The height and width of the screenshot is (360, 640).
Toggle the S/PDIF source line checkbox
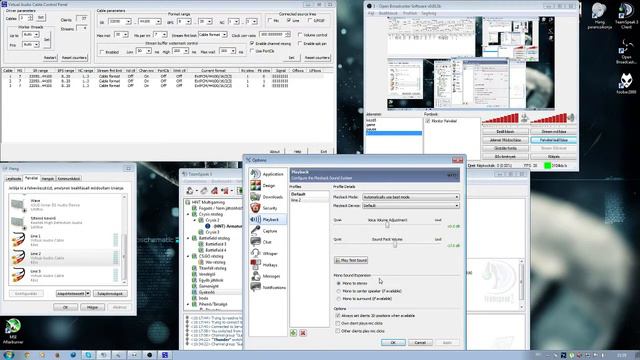[x=310, y=20]
